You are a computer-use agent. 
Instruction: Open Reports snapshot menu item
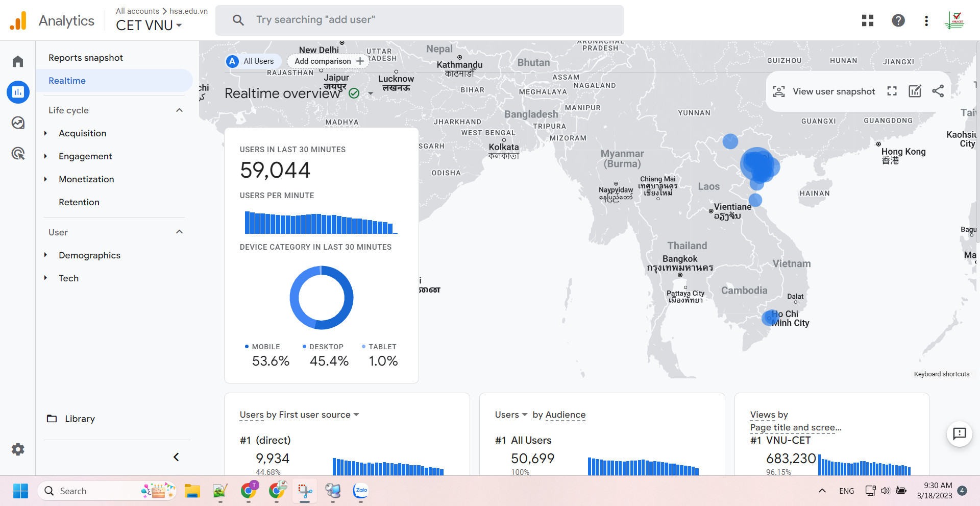[86, 58]
